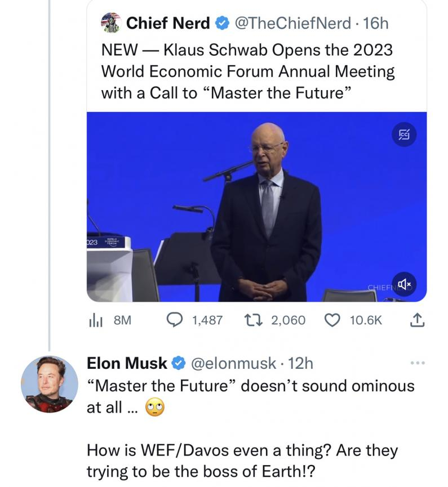Viewport: 448px width, 487px height.
Task: Open Chief Nerd's small profile avatar
Action: (x=110, y=23)
